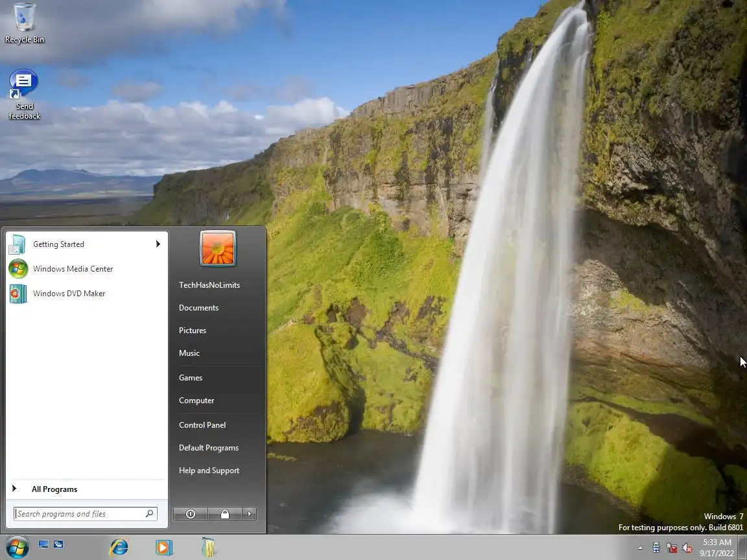Click the muted volume tray icon
The width and height of the screenshot is (747, 560).
click(x=687, y=548)
